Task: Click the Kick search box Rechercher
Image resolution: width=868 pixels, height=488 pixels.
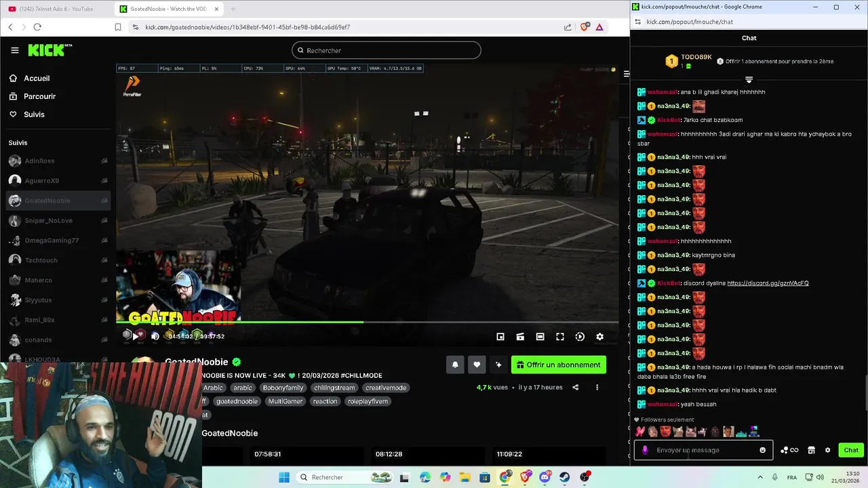Action: (x=387, y=50)
